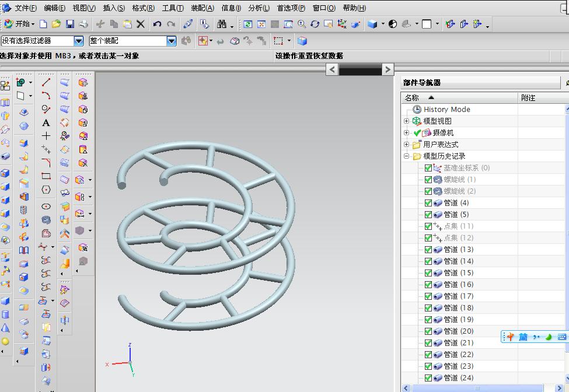Viewport: 569px width, 392px height.
Task: Click the New file icon in toolbar
Action: (43, 24)
